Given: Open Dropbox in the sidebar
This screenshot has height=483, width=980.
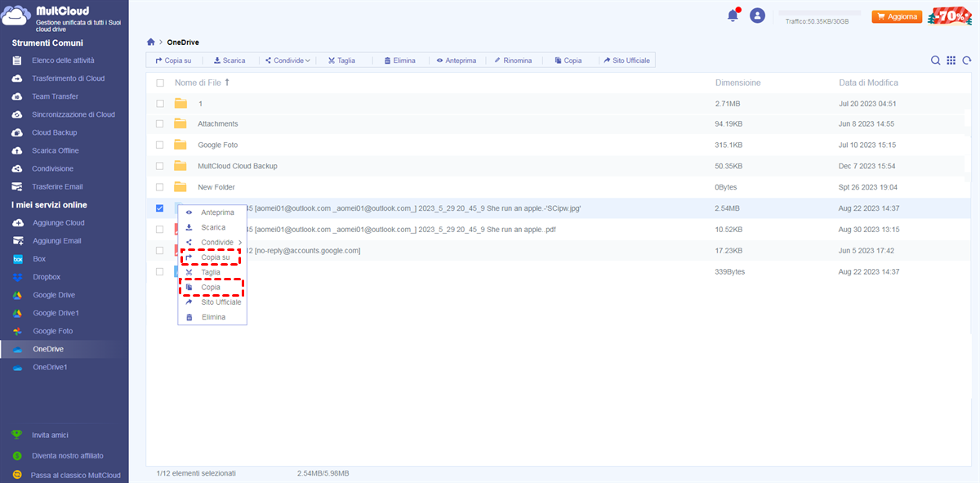Looking at the screenshot, I should tap(47, 277).
